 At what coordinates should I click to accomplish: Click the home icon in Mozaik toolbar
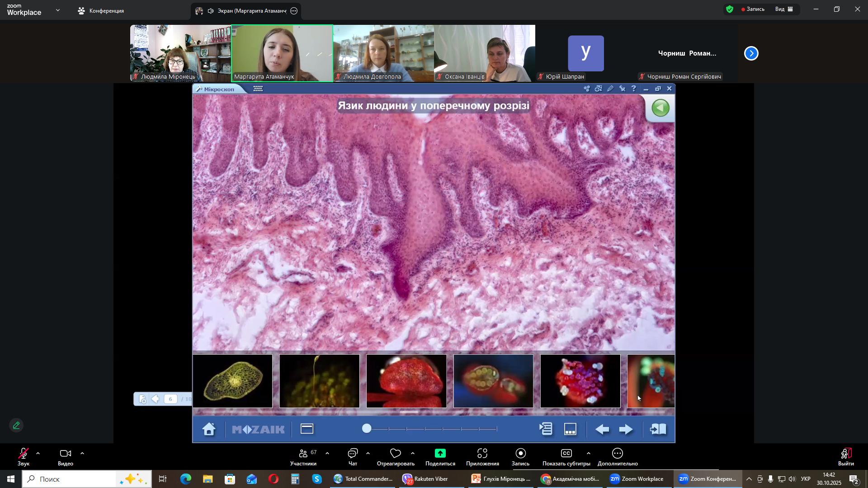[x=209, y=429]
